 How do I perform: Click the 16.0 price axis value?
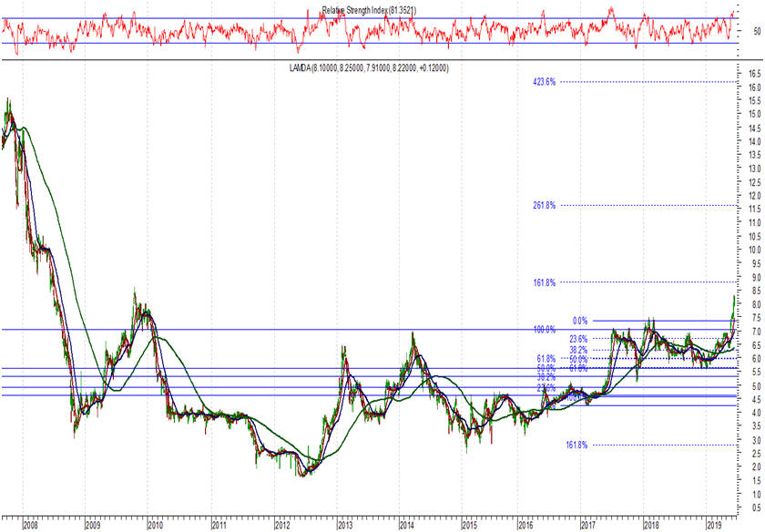click(754, 87)
